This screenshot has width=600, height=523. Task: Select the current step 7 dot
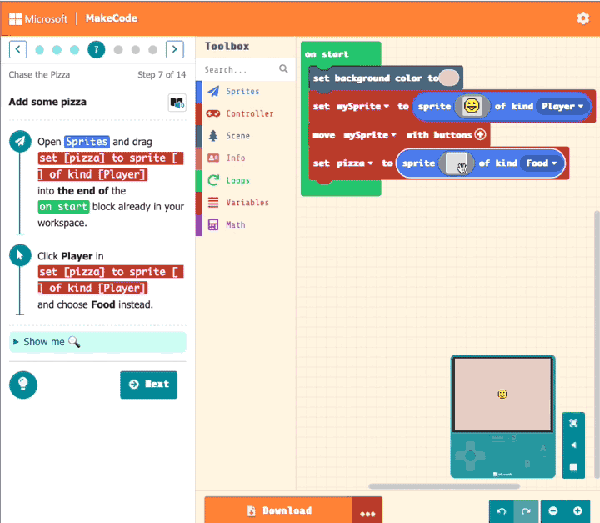click(96, 49)
